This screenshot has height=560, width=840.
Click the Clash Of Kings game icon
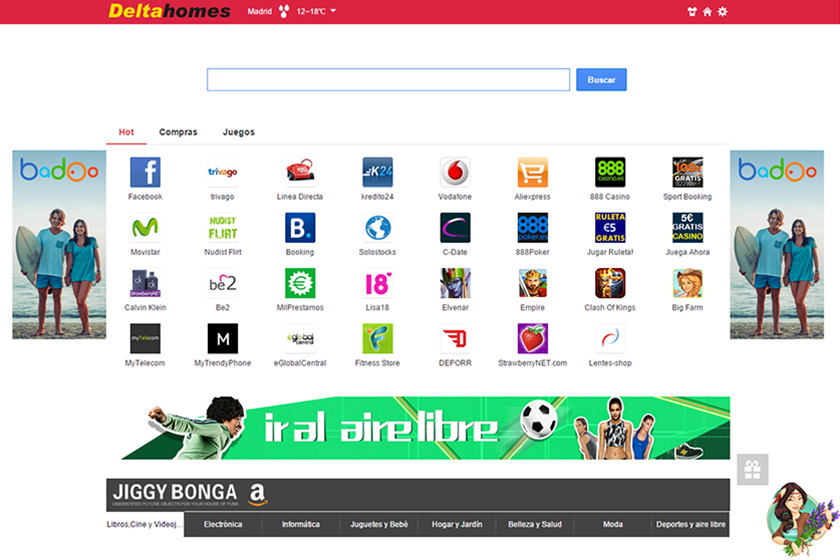click(x=610, y=283)
